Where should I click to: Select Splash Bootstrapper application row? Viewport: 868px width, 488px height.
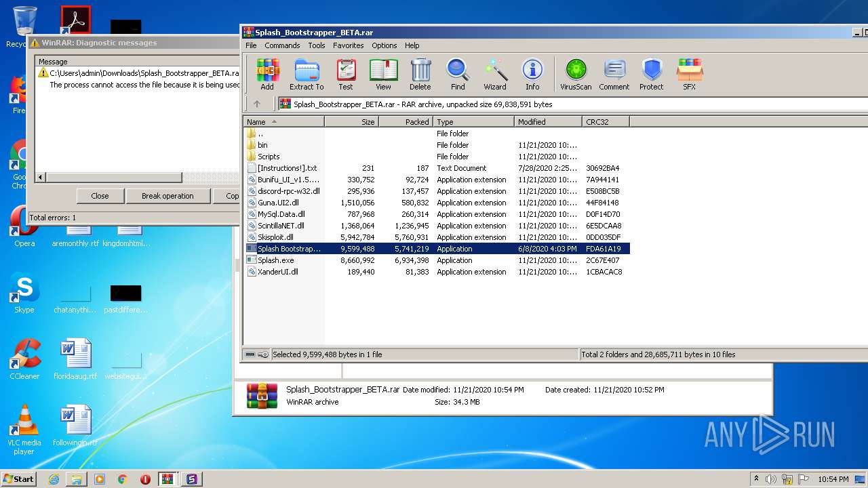point(437,249)
